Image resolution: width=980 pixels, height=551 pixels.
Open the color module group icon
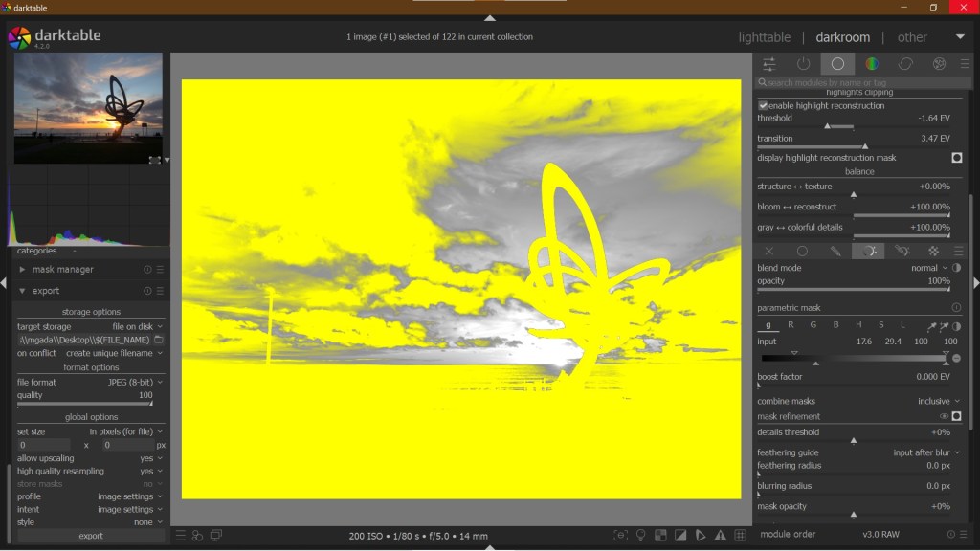[x=872, y=64]
